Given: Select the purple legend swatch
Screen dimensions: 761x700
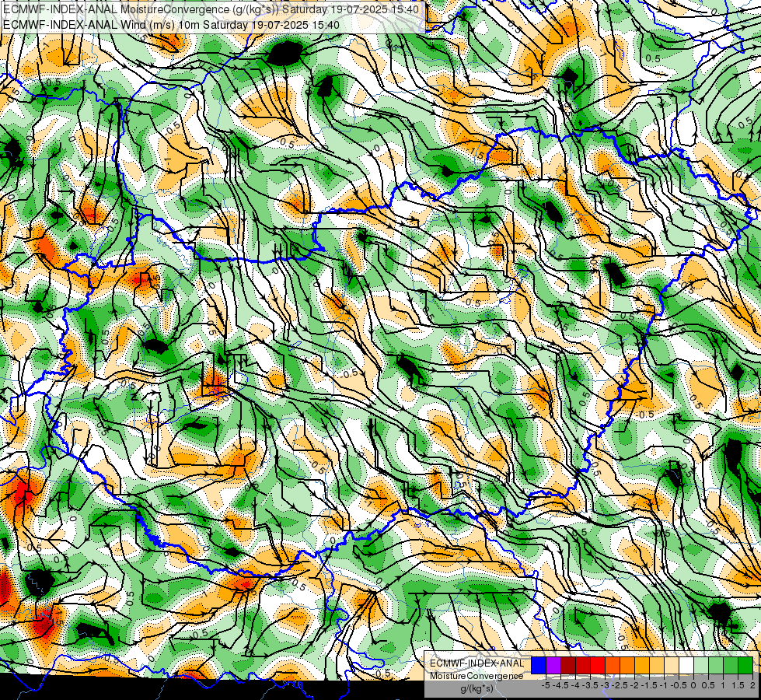Looking at the screenshot, I should coord(553,665).
